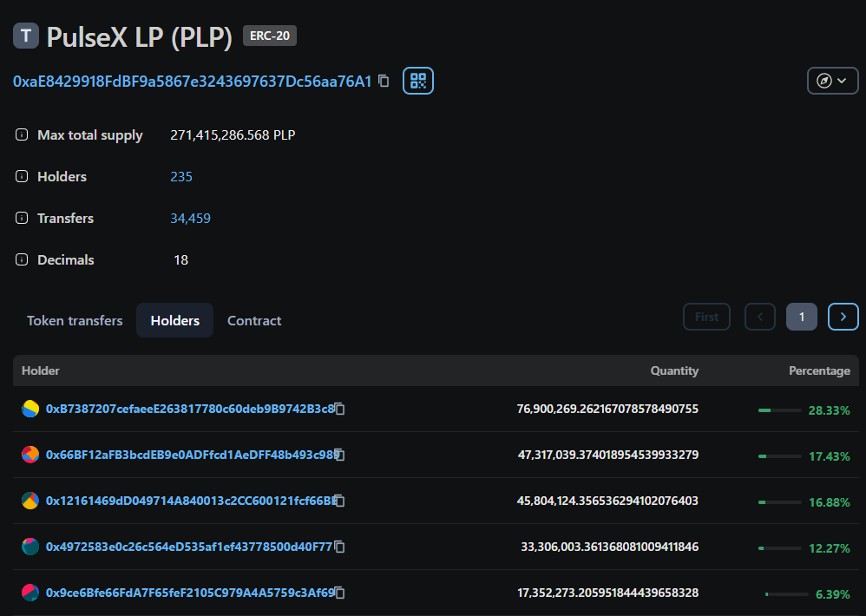Click the Max total supply info icon
866x616 pixels.
(22, 134)
